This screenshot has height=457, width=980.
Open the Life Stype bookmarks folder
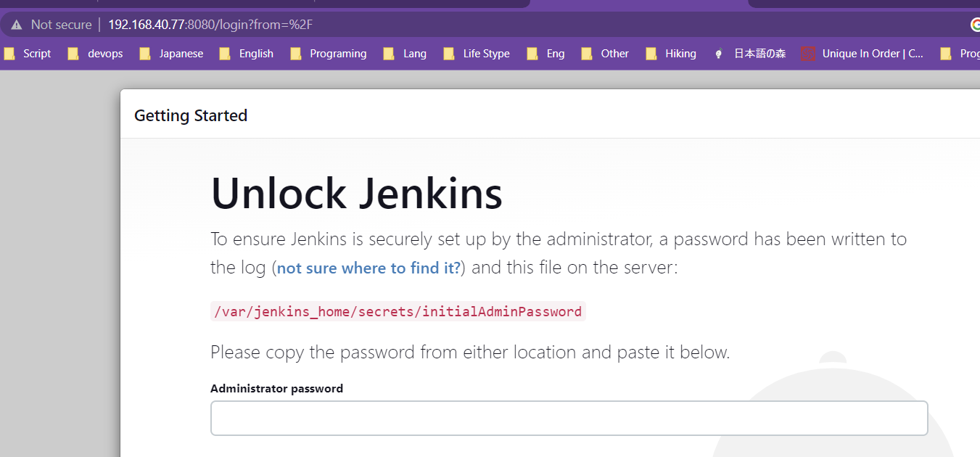[x=477, y=54]
